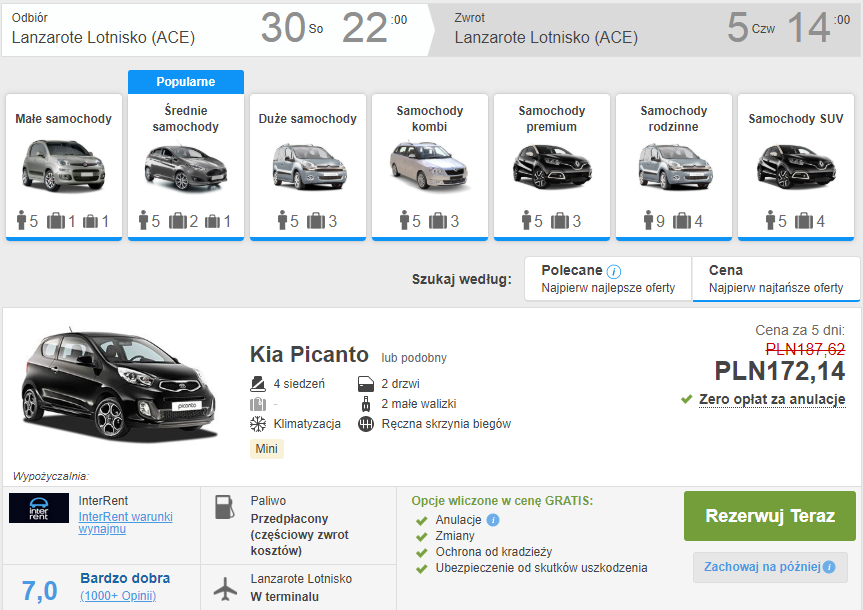The width and height of the screenshot is (863, 610).
Task: Choose the Duże samochody category
Action: (308, 167)
